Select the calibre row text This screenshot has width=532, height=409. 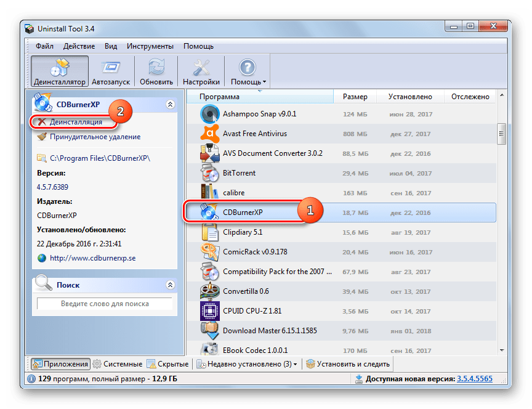coord(234,193)
